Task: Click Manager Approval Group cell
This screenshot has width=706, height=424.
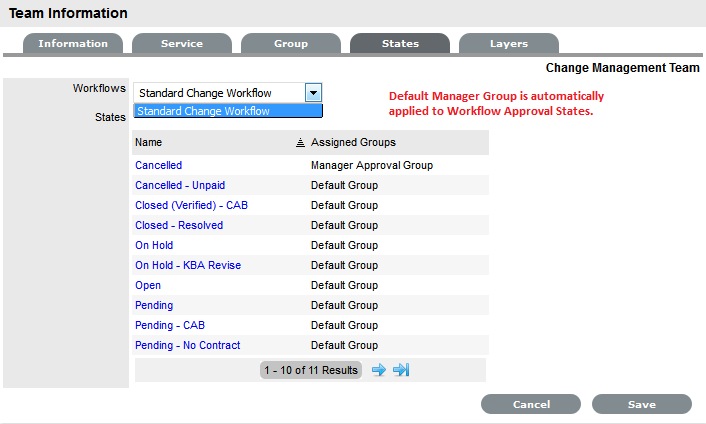Action: coord(372,165)
